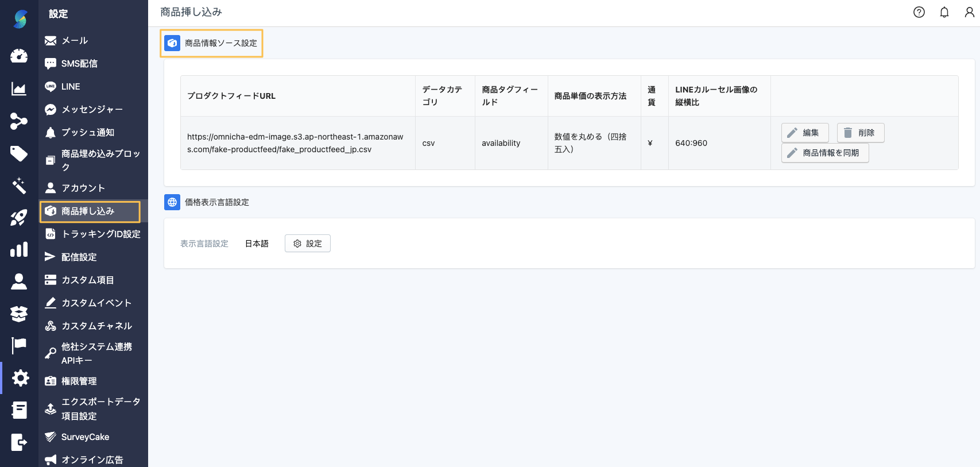This screenshot has height=467, width=980.
Task: Open 権限管理 in the sidebar
Action: (x=79, y=381)
